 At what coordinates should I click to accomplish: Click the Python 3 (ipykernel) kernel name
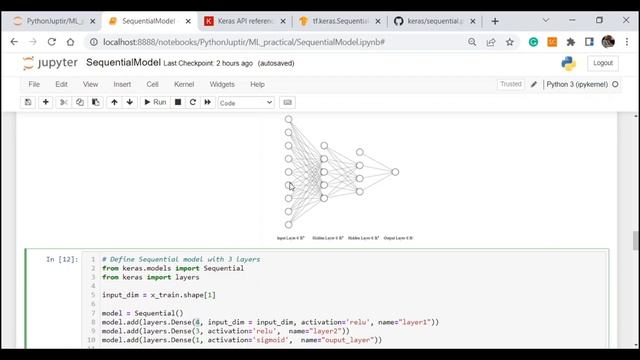point(577,84)
